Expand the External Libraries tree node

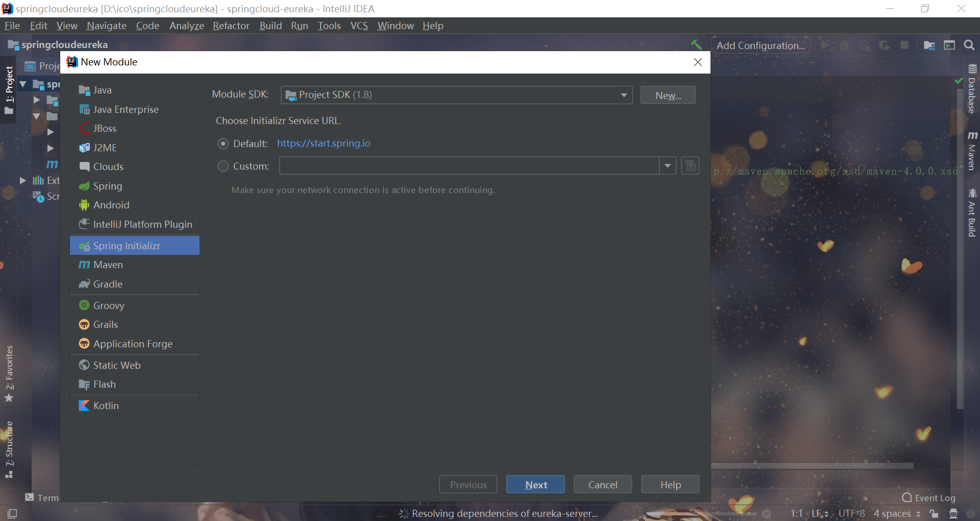[x=23, y=180]
